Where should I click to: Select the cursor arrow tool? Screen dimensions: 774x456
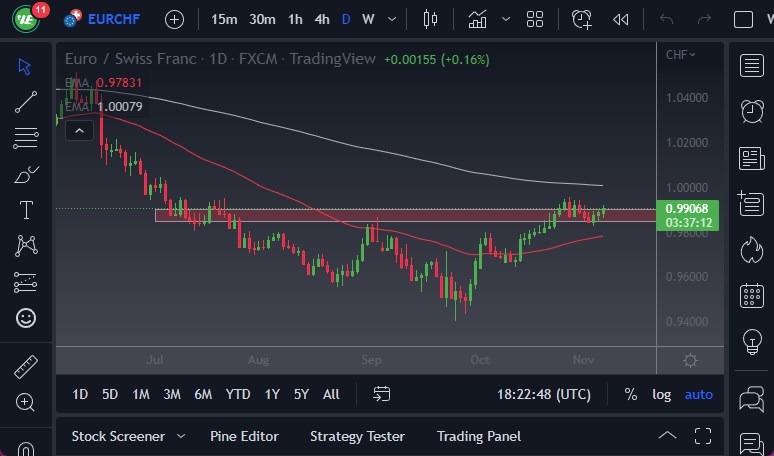[25, 67]
